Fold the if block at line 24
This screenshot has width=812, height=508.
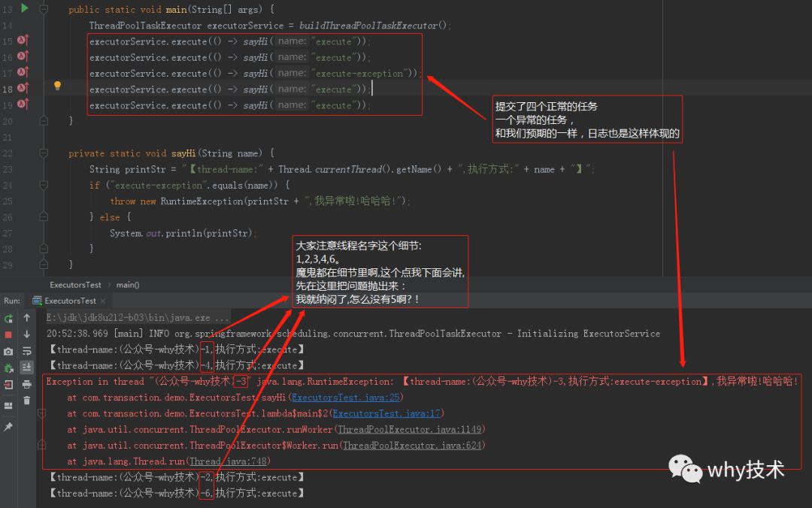[44, 185]
